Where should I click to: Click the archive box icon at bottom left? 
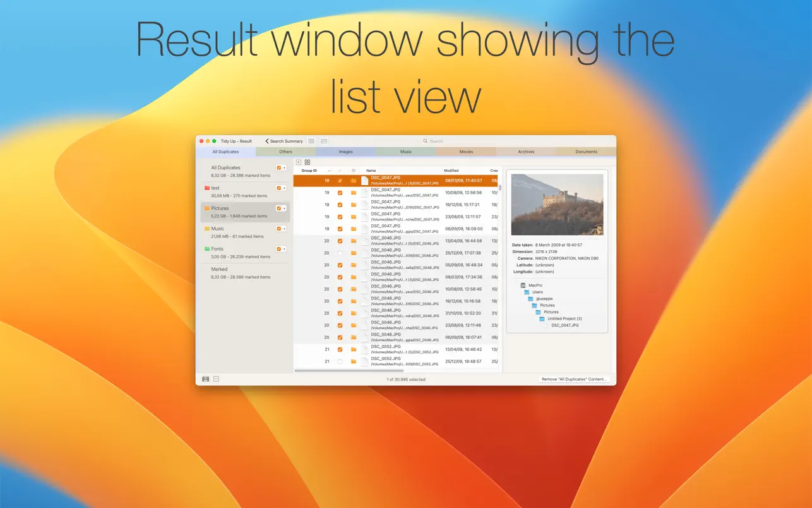tap(206, 379)
